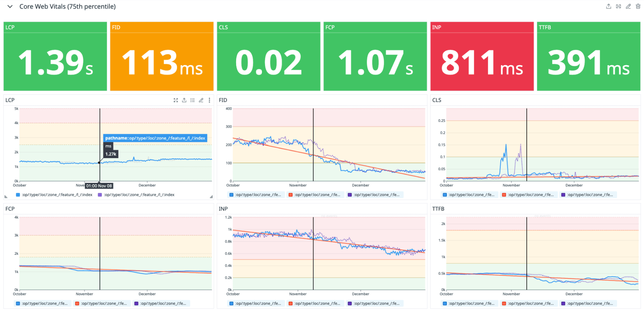Open the LCP chart overflow menu
644x311 pixels.
click(209, 100)
